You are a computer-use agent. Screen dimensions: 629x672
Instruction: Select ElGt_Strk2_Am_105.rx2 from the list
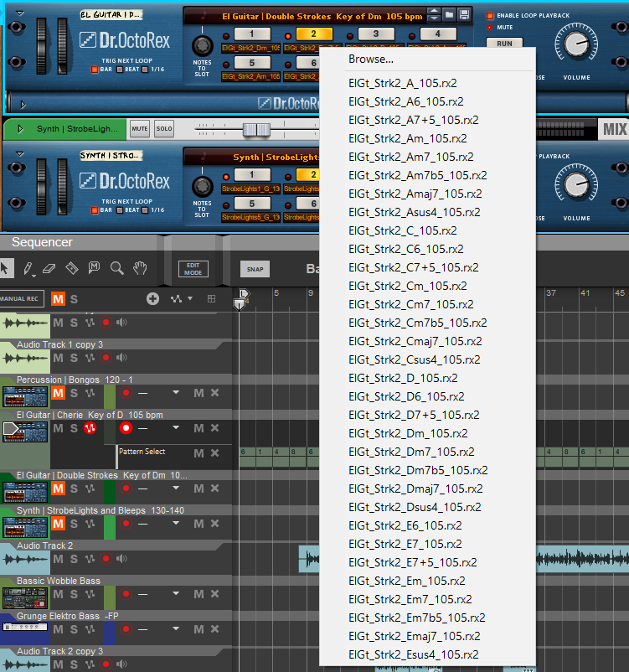click(x=408, y=138)
